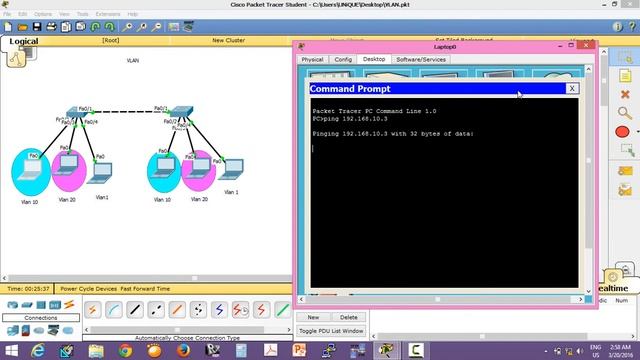Zoom out of the workspace
Screen dimensions: 640x360
156,27
